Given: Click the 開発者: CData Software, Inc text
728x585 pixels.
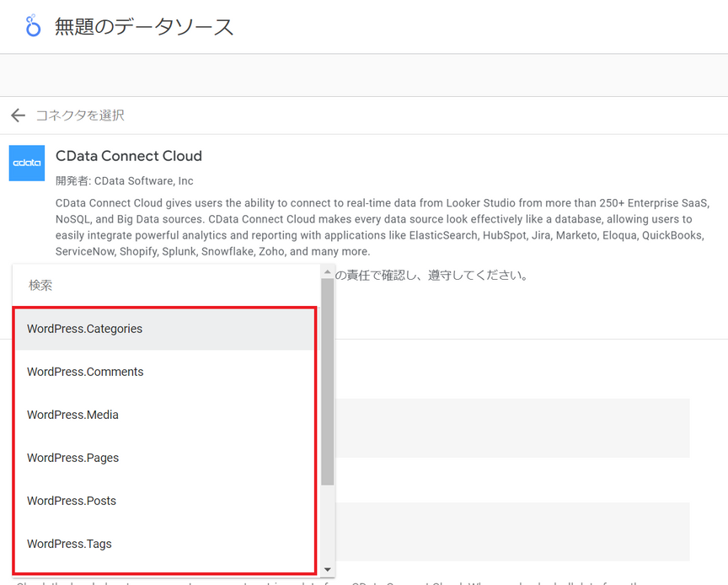Looking at the screenshot, I should [x=125, y=180].
